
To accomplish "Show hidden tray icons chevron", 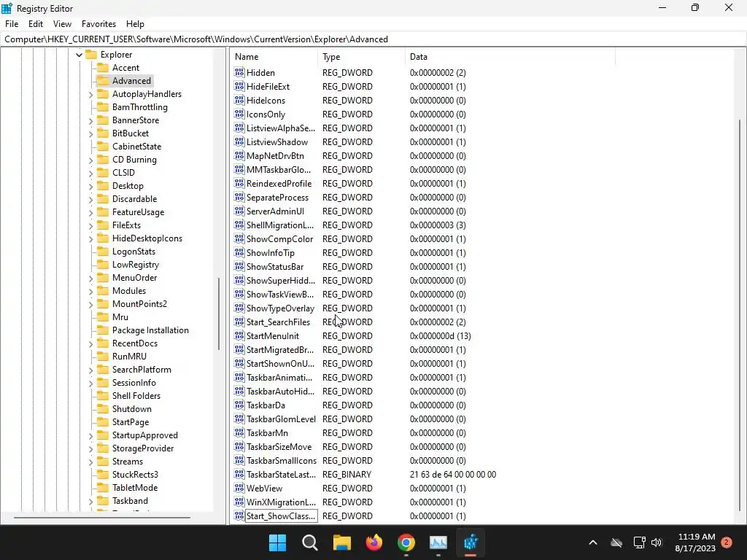I will [592, 542].
